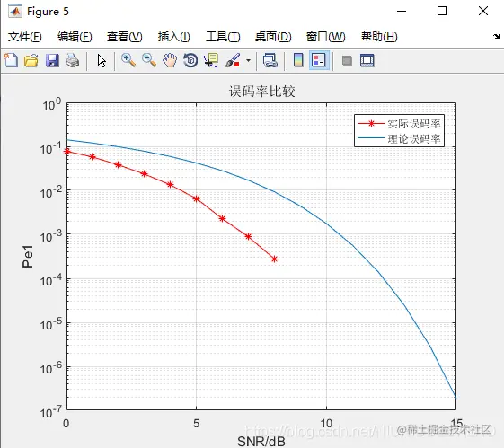Insert a colorbar using toolbar icon

coord(298,60)
